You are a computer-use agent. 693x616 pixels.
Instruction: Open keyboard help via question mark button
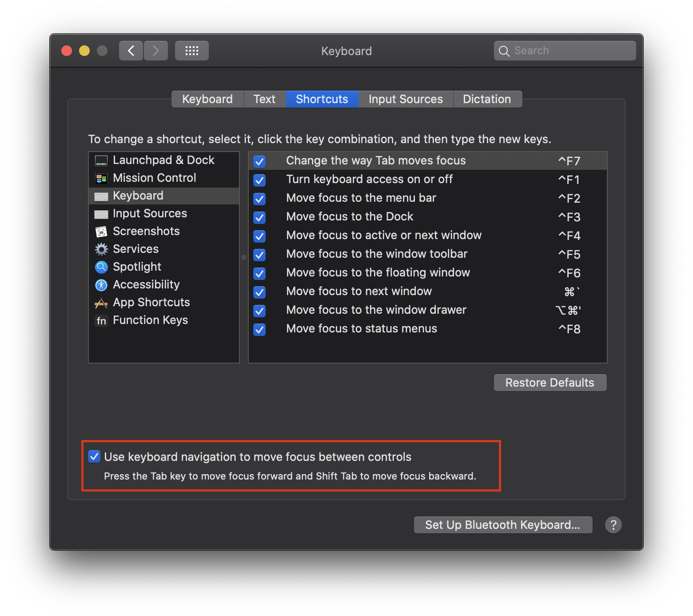tap(613, 525)
